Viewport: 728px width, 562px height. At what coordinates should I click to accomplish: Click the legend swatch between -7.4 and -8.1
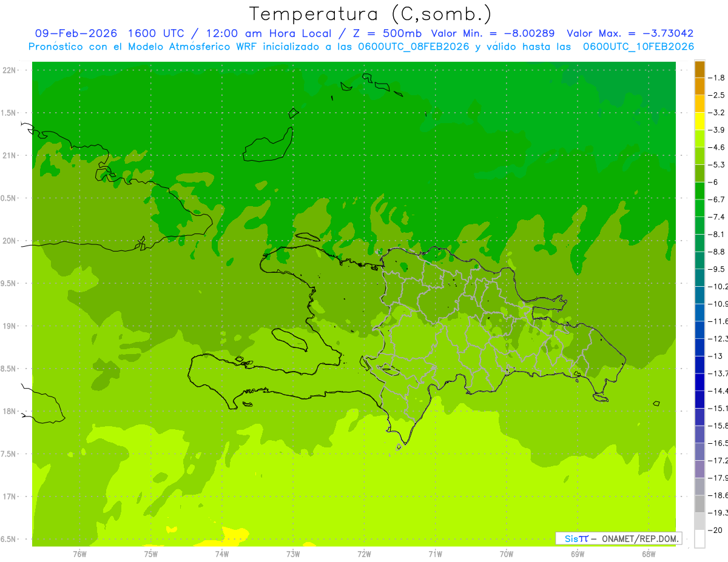(699, 226)
